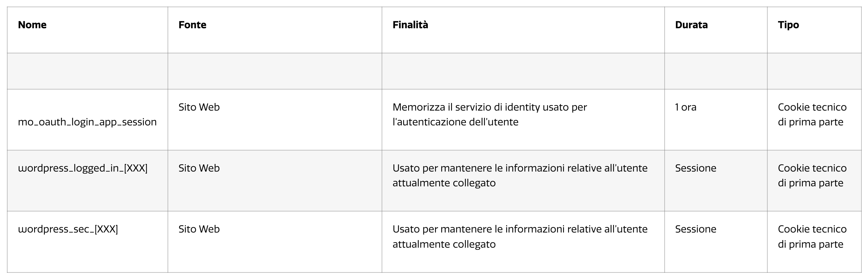This screenshot has width=868, height=279.
Task: Select the wordpress_logged_in_[XXX] cookie name
Action: click(83, 168)
